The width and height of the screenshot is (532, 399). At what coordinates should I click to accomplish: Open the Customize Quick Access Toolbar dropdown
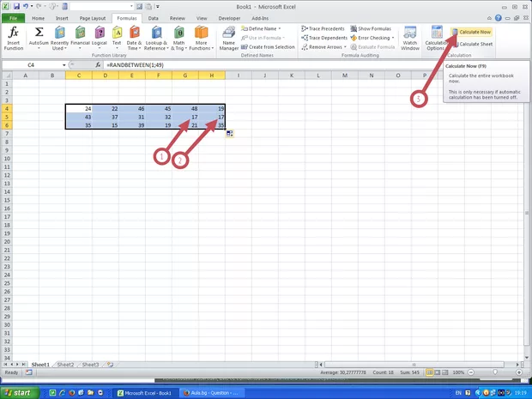point(158,7)
